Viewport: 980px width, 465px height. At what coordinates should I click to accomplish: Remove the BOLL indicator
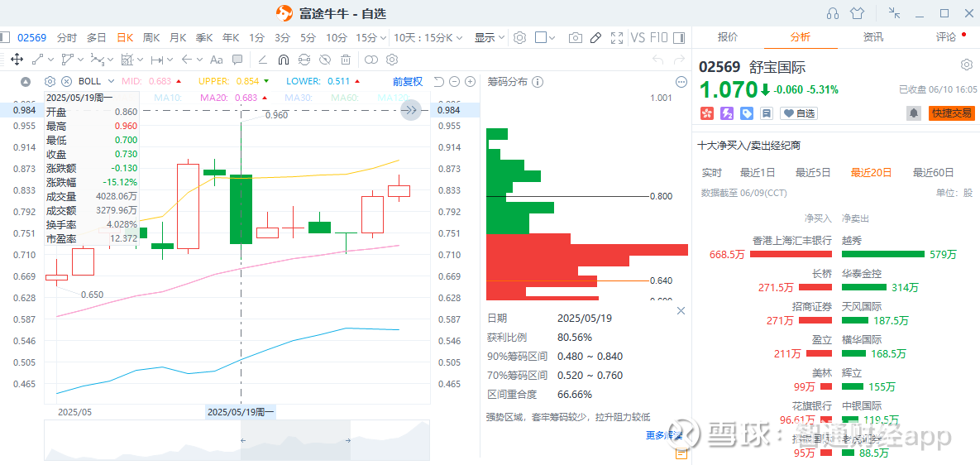66,81
